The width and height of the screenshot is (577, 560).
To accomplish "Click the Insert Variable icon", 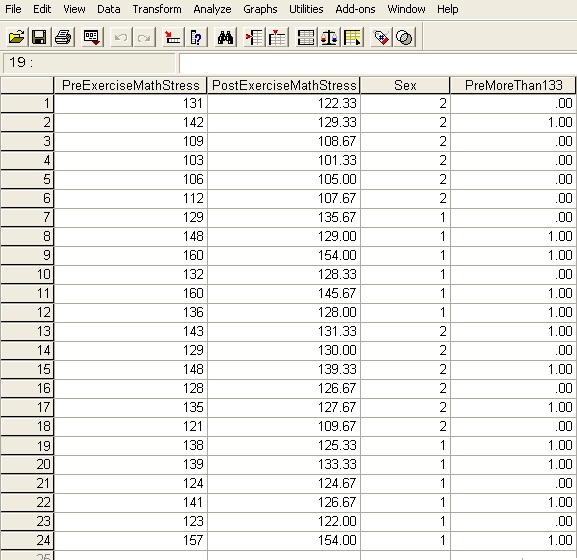I will [277, 37].
